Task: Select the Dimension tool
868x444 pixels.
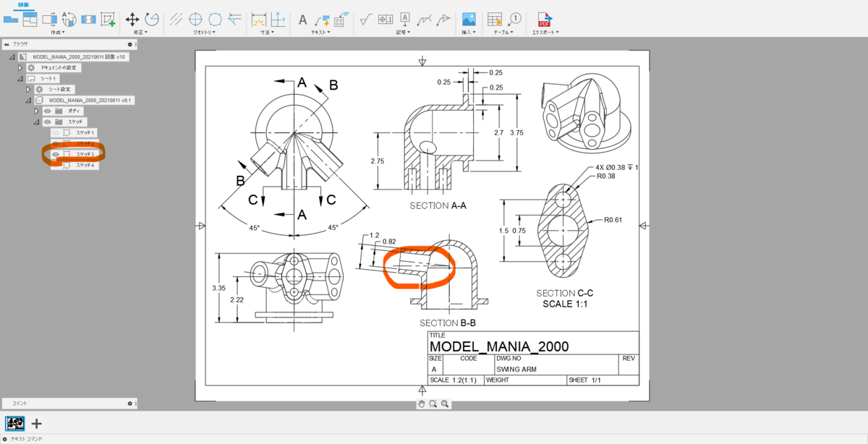Action: (259, 19)
